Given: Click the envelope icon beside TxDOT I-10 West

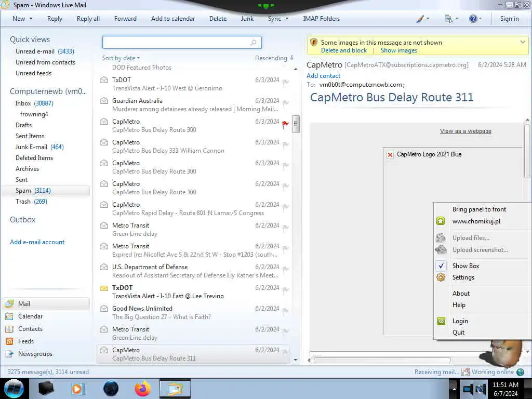Looking at the screenshot, I should point(104,80).
